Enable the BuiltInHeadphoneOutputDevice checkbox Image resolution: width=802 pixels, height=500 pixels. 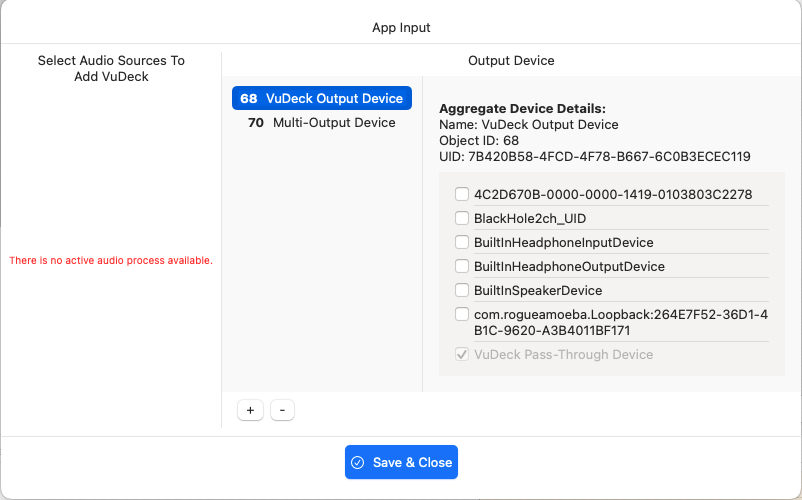click(462, 266)
